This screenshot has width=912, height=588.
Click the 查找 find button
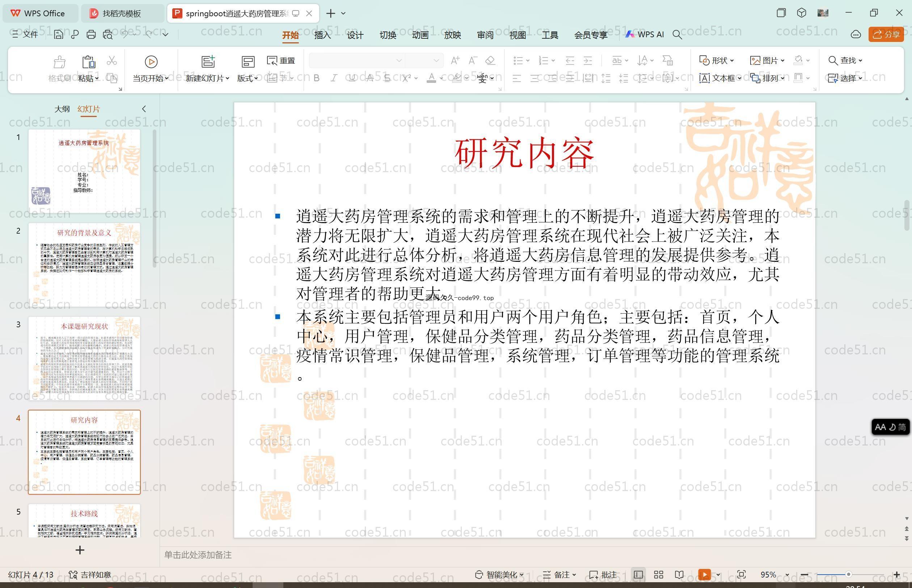coord(845,60)
